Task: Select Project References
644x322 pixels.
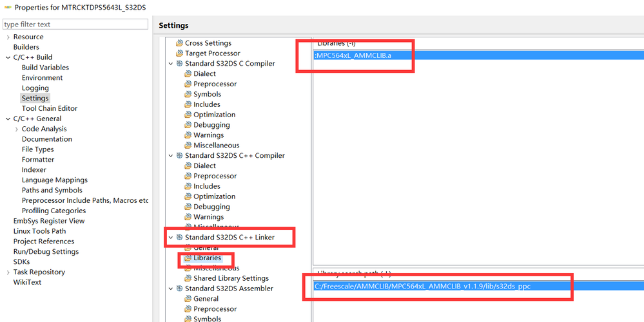Action: 44,241
